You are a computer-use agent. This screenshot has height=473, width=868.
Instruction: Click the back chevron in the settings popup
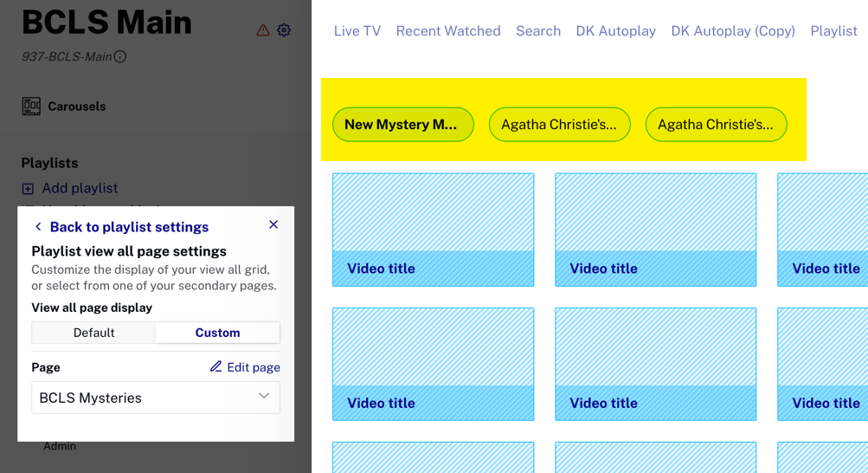pos(38,226)
